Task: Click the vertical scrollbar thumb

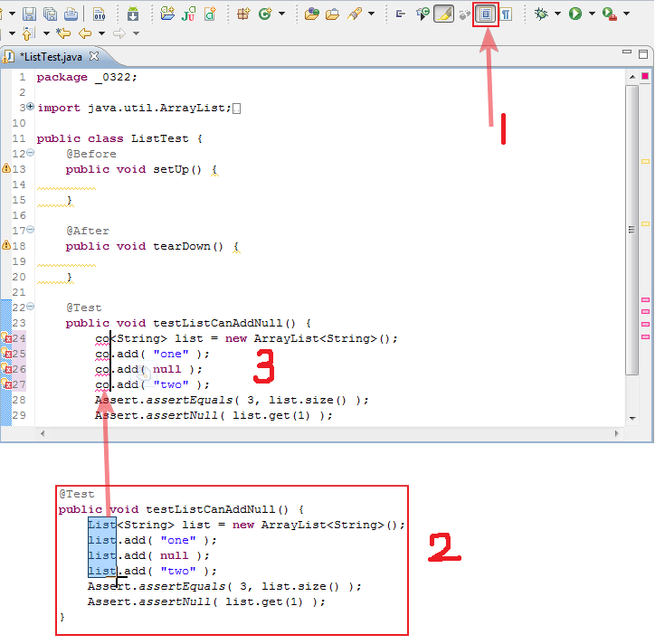Action: tap(632, 231)
